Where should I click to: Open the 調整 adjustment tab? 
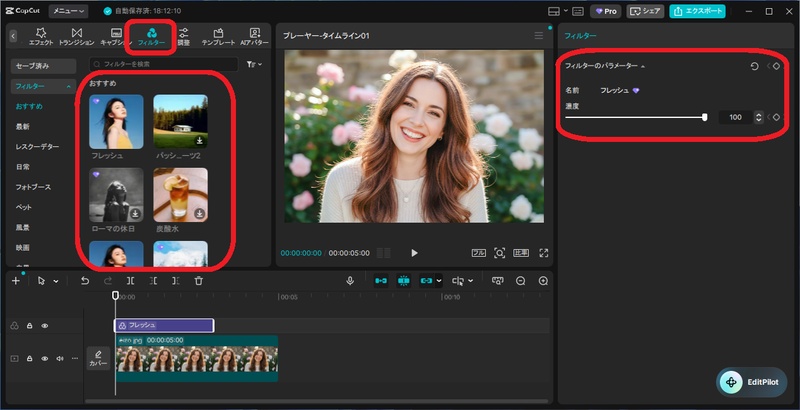click(x=184, y=37)
